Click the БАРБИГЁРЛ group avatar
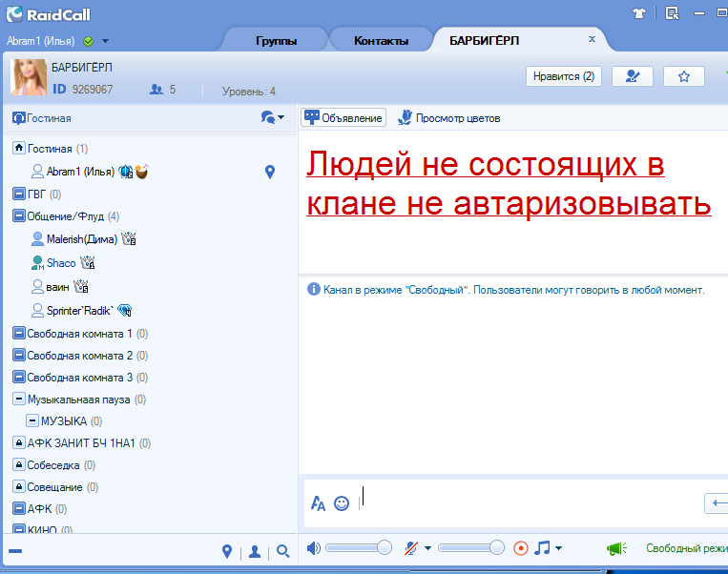This screenshot has height=574, width=728. [x=29, y=77]
